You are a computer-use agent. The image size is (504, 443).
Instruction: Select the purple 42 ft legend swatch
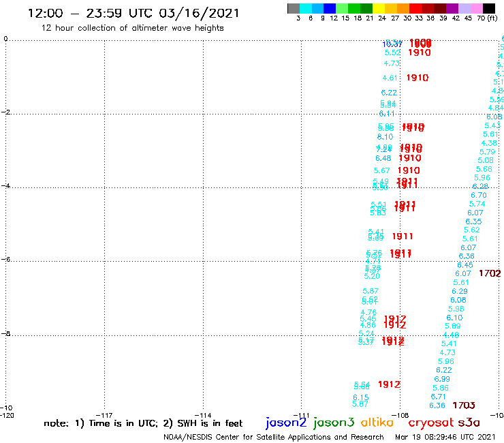click(x=452, y=8)
